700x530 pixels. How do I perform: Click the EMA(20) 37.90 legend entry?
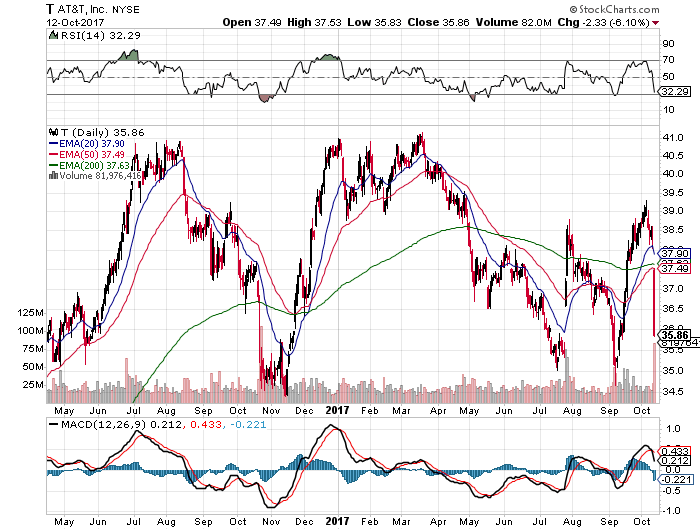point(87,143)
